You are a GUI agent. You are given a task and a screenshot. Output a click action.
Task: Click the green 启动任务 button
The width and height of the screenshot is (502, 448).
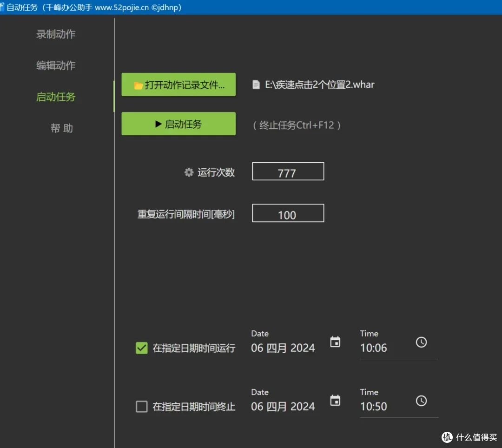point(178,124)
